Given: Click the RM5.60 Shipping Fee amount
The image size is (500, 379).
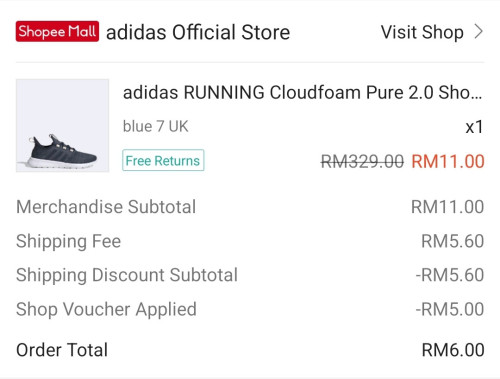Looking at the screenshot, I should [453, 241].
